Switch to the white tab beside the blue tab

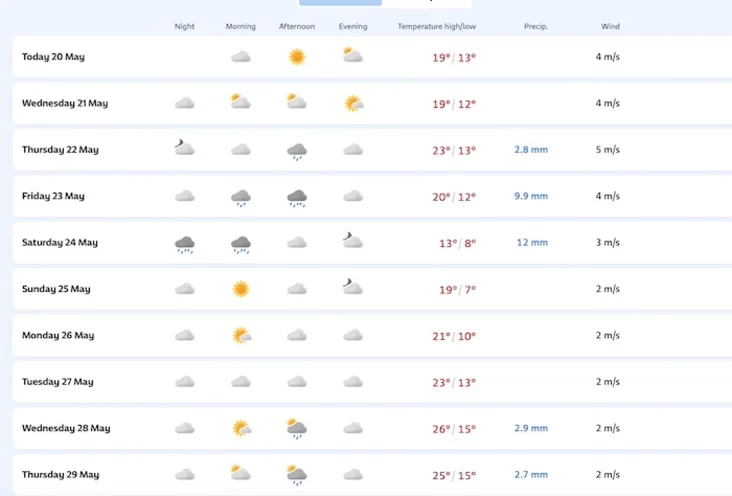[x=426, y=3]
